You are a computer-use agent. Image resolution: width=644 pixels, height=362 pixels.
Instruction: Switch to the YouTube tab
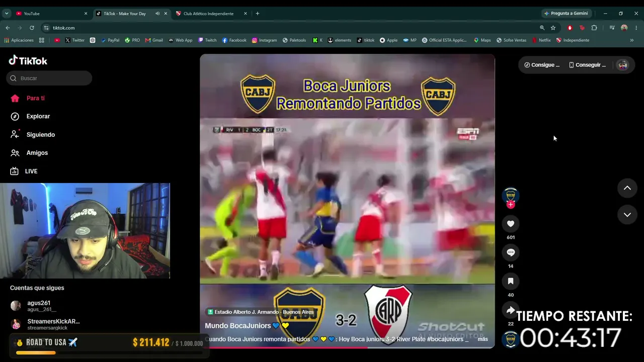click(x=50, y=14)
